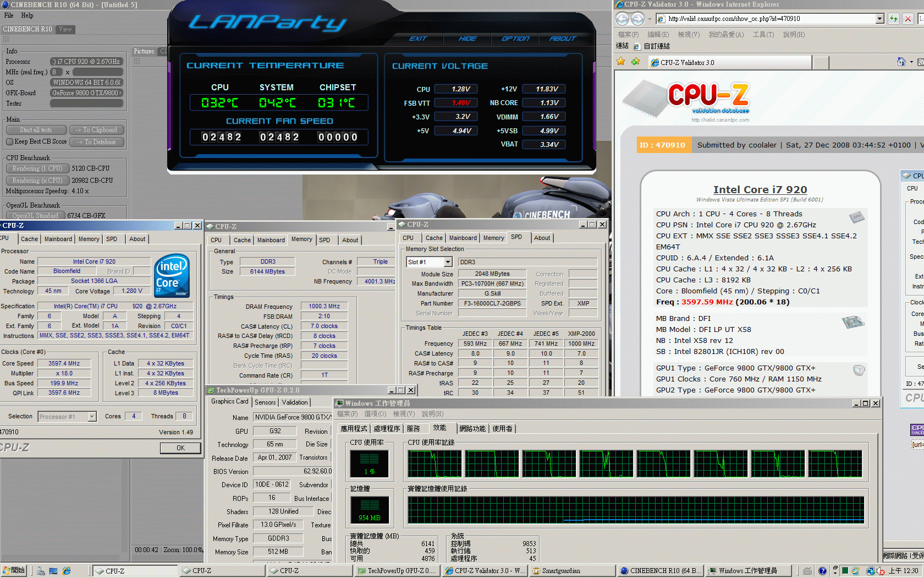Switch to SPD tab in middle CPU-Z
Image resolution: width=924 pixels, height=578 pixels.
tap(324, 240)
